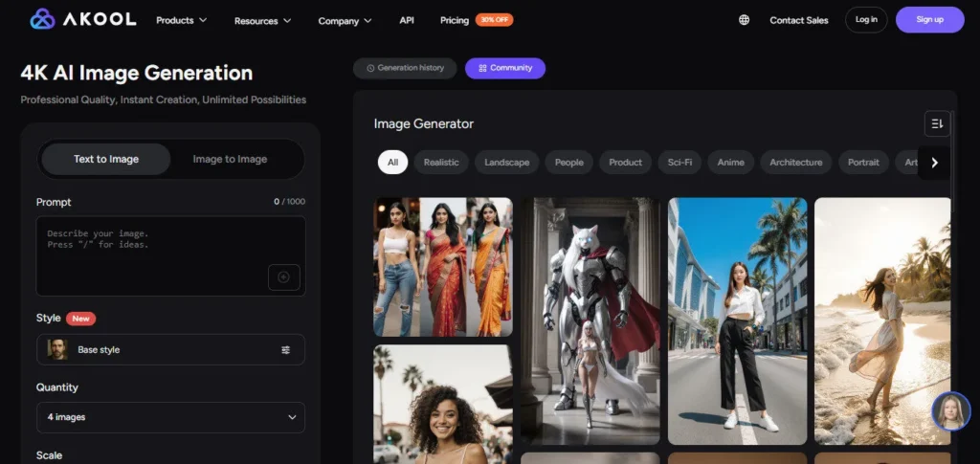Switch to Text to Image mode
This screenshot has width=980, height=464.
(105, 159)
